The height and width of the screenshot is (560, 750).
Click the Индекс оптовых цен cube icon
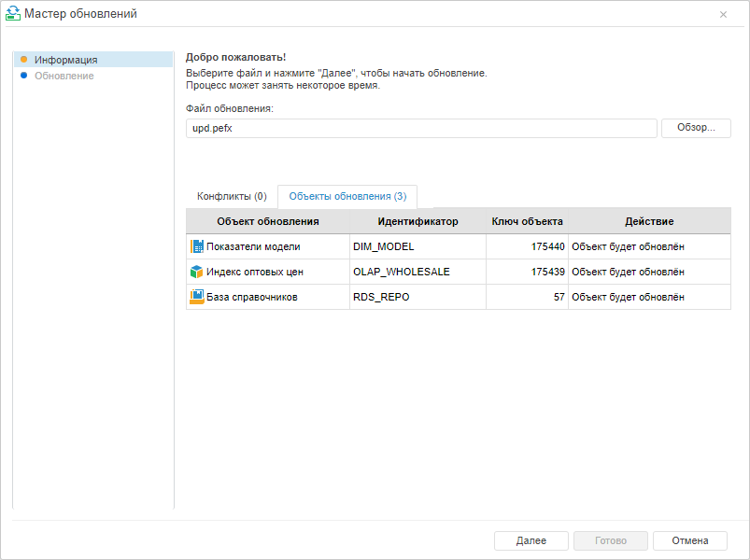coord(196,272)
